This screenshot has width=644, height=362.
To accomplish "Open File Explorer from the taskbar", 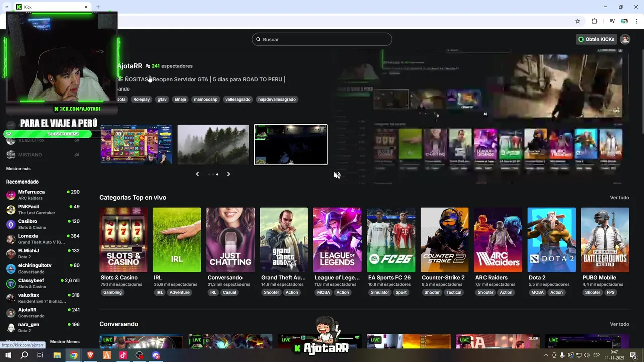I will 57,355.
